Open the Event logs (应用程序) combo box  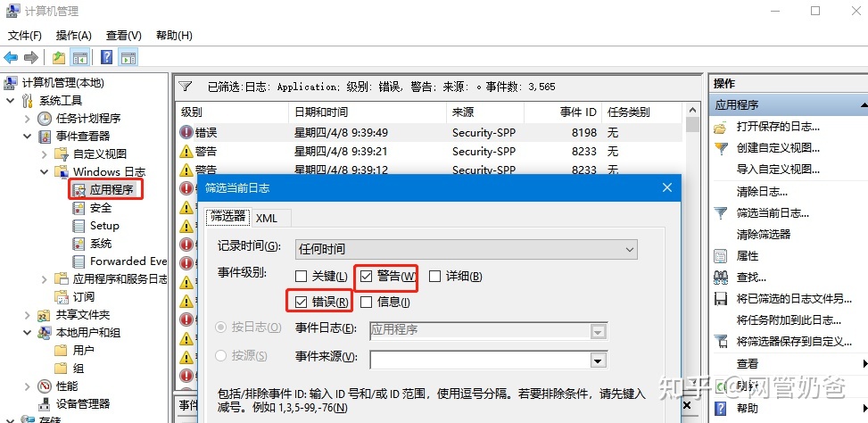488,330
